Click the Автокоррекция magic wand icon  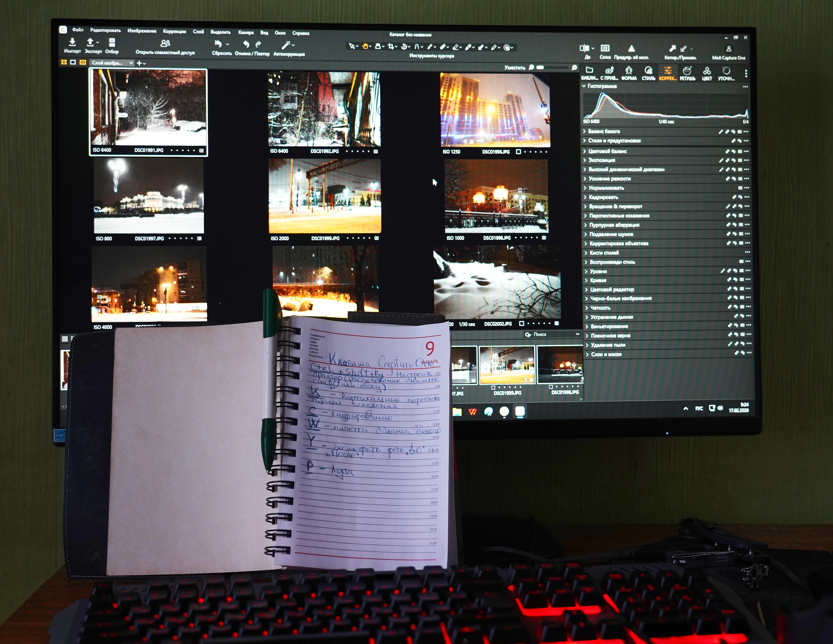(x=286, y=45)
